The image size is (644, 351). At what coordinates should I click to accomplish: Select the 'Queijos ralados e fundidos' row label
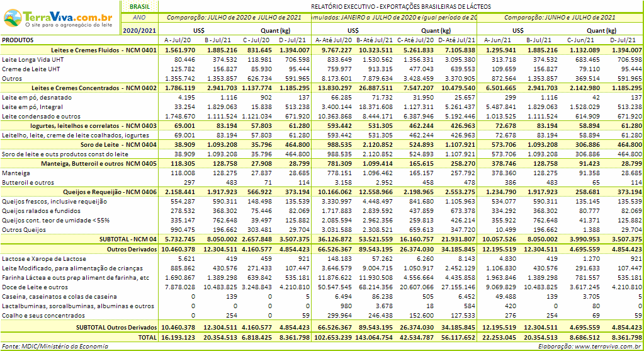[x=42, y=211]
